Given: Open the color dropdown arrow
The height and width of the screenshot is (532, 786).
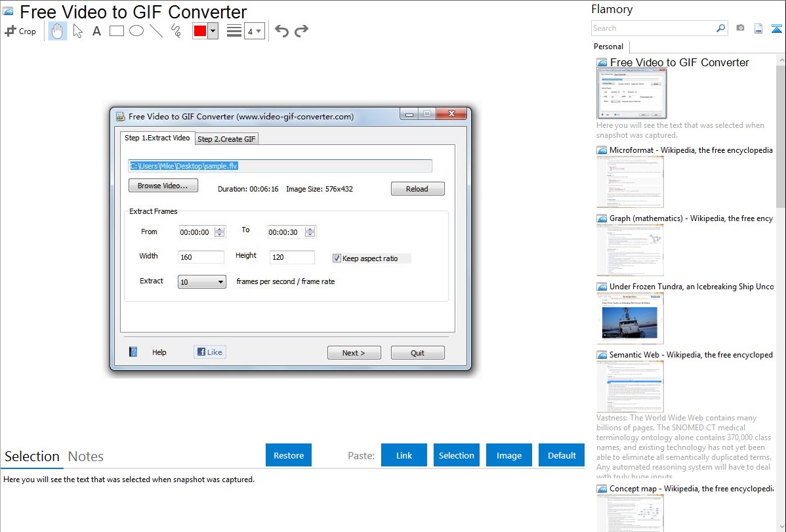Looking at the screenshot, I should pyautogui.click(x=213, y=31).
